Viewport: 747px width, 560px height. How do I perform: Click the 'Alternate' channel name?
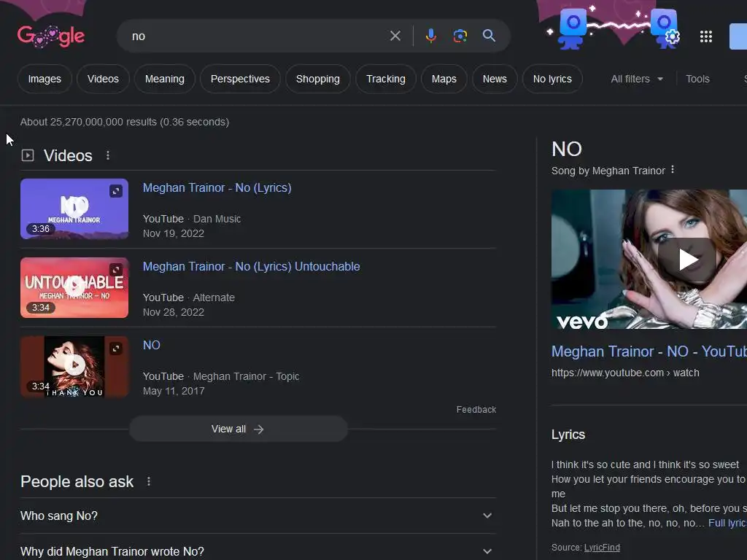click(x=214, y=297)
